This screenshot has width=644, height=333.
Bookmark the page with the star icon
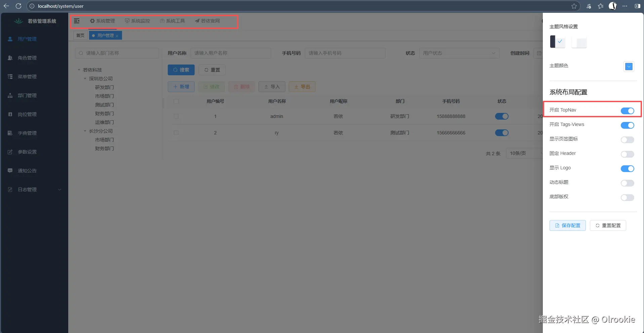(574, 6)
